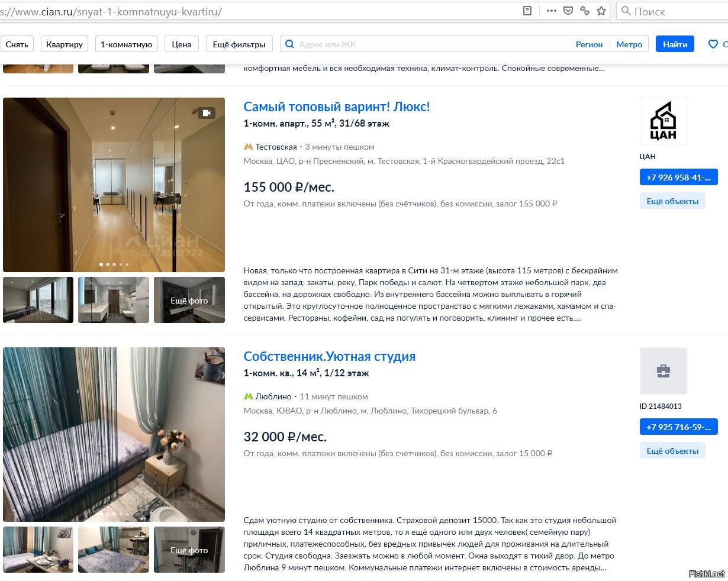Open the Цена price filter
728x581 pixels.
(x=182, y=44)
